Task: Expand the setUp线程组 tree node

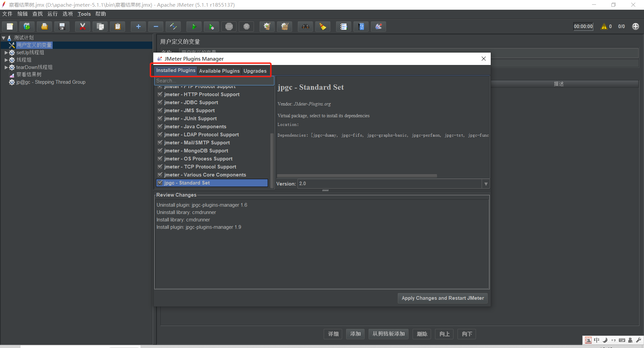Action: [x=6, y=53]
